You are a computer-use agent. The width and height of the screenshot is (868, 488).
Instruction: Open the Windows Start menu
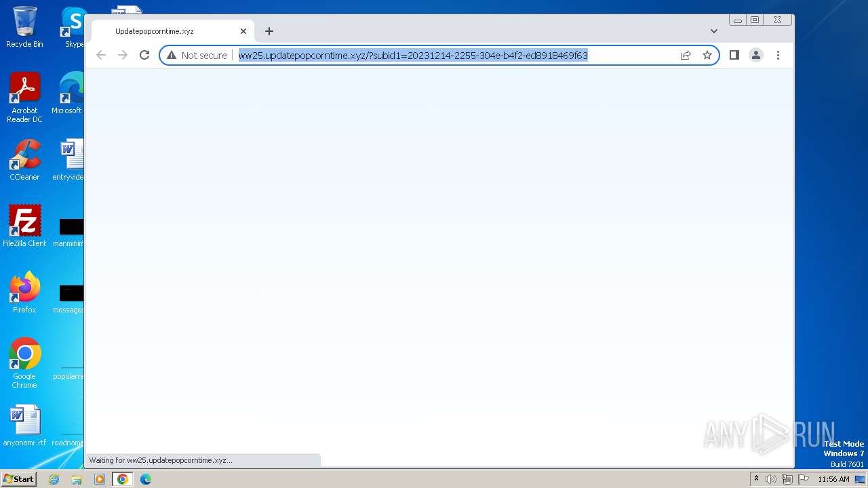pyautogui.click(x=18, y=479)
